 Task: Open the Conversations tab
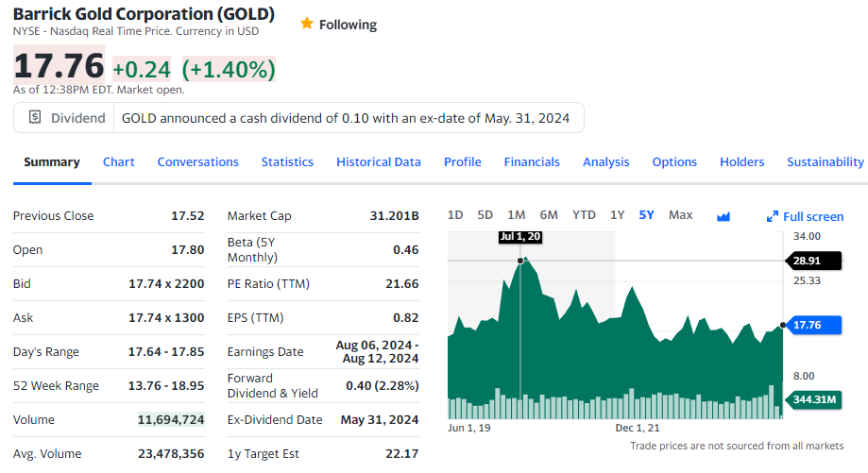click(197, 161)
